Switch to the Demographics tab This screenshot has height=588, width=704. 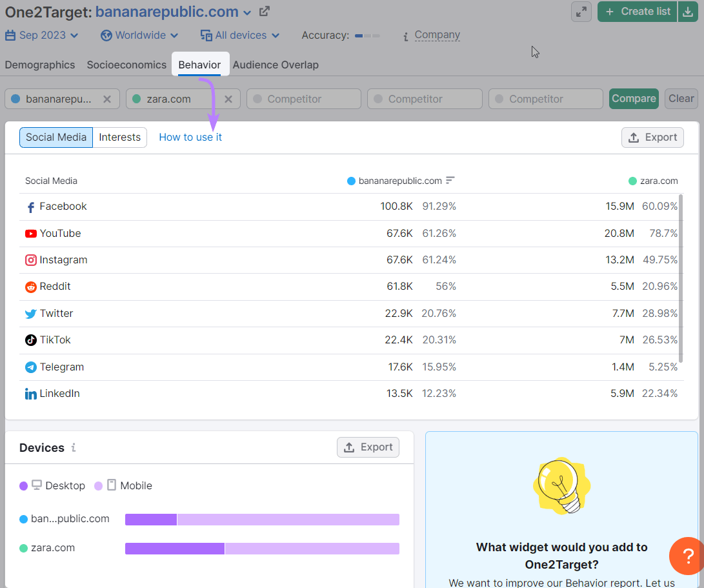point(39,65)
